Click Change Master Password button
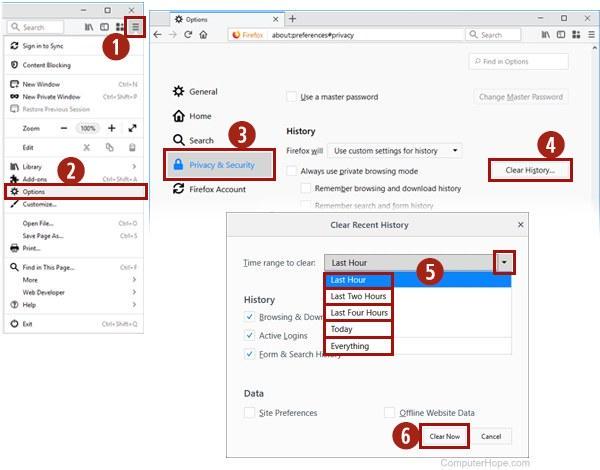The height and width of the screenshot is (470, 600). [x=521, y=97]
